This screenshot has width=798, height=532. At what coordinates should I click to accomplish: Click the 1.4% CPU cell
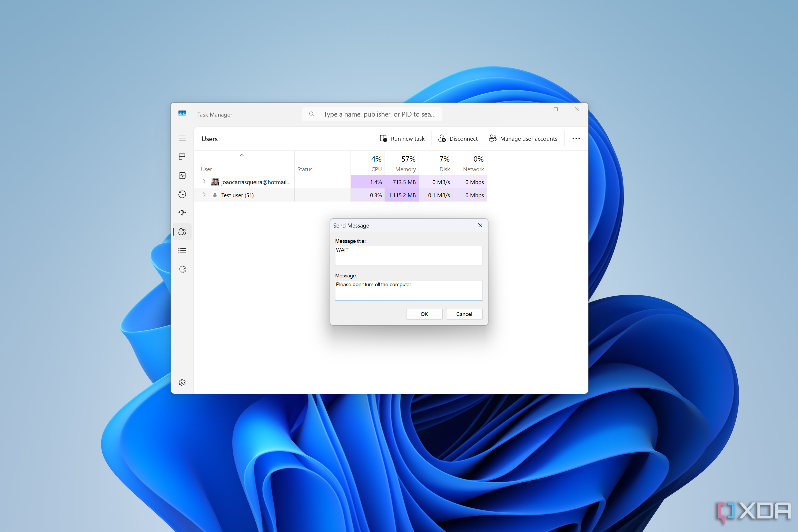coord(368,182)
